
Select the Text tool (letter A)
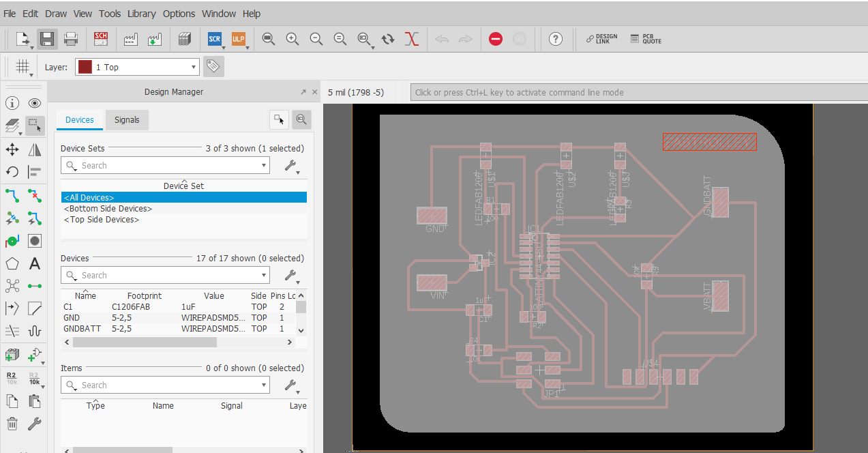click(35, 263)
